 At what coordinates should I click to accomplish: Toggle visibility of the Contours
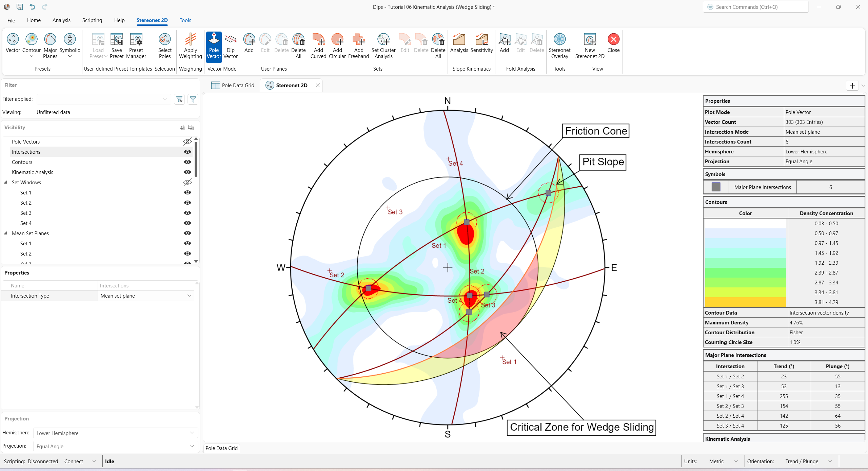[187, 162]
